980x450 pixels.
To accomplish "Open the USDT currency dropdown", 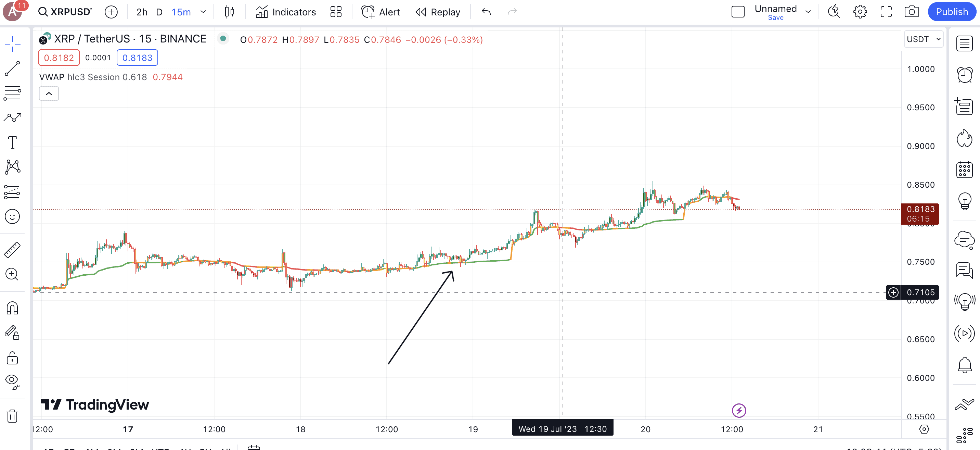I will coord(923,39).
